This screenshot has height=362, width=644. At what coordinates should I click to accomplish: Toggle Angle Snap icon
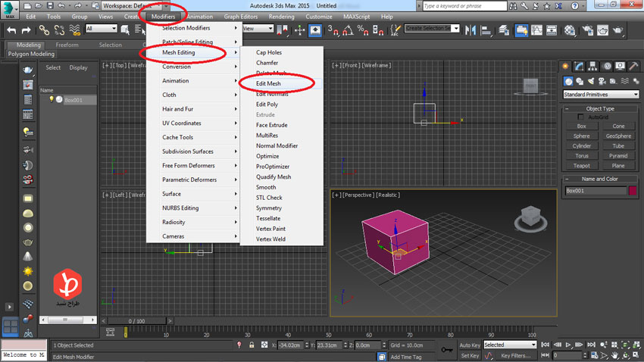pyautogui.click(x=348, y=30)
